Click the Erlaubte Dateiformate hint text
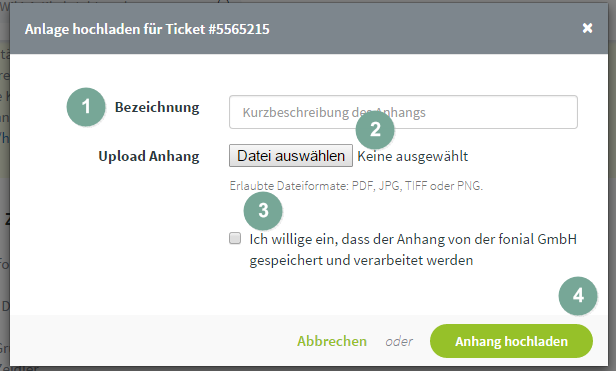This screenshot has height=371, width=616. point(356,186)
